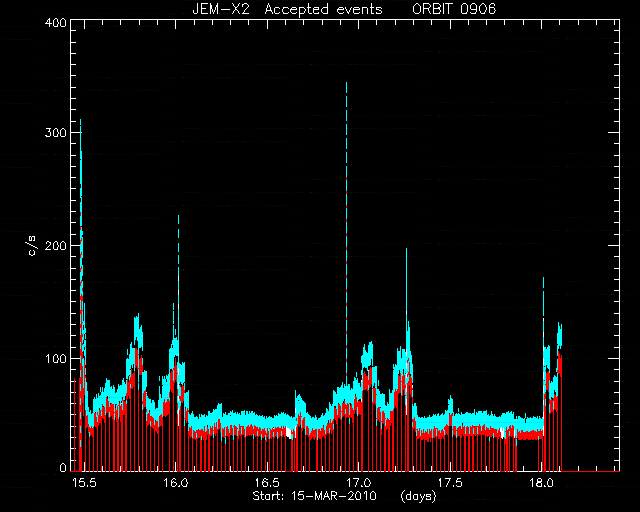Click the 15.5 x-axis tick label
Viewport: 640px width, 512px height.
pyautogui.click(x=84, y=483)
